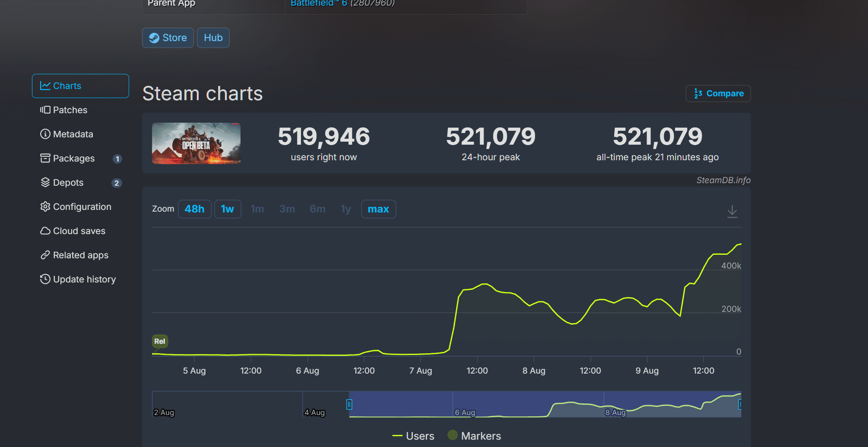
Task: Click the 'Steam charts' heading
Action: click(203, 93)
